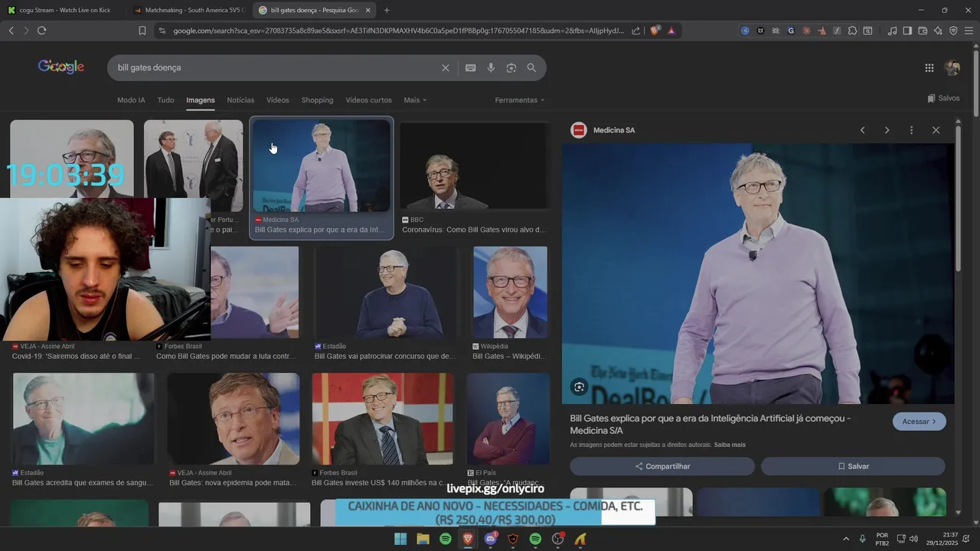Open the Salvos saved items link
This screenshot has width=980, height=551.
click(x=943, y=98)
